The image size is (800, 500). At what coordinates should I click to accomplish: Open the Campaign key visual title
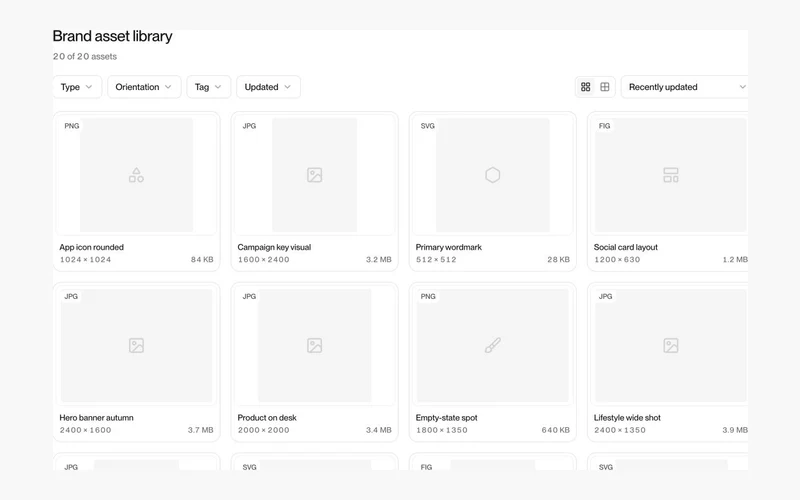[274, 247]
